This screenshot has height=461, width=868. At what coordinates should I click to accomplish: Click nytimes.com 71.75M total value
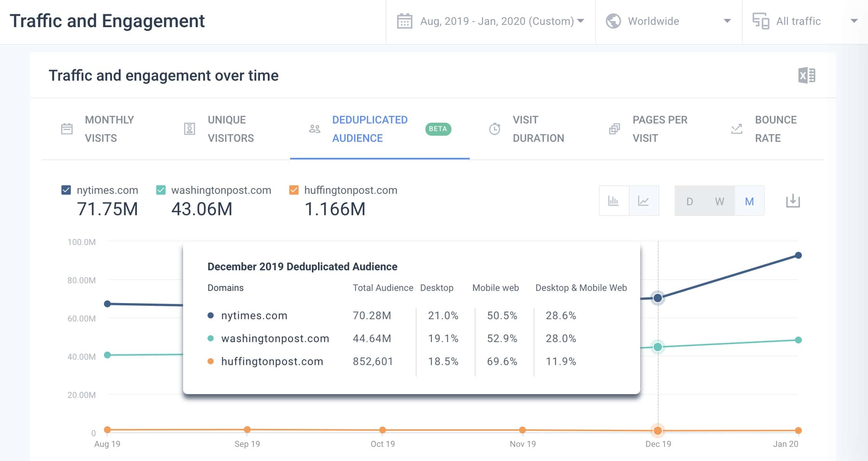click(107, 209)
